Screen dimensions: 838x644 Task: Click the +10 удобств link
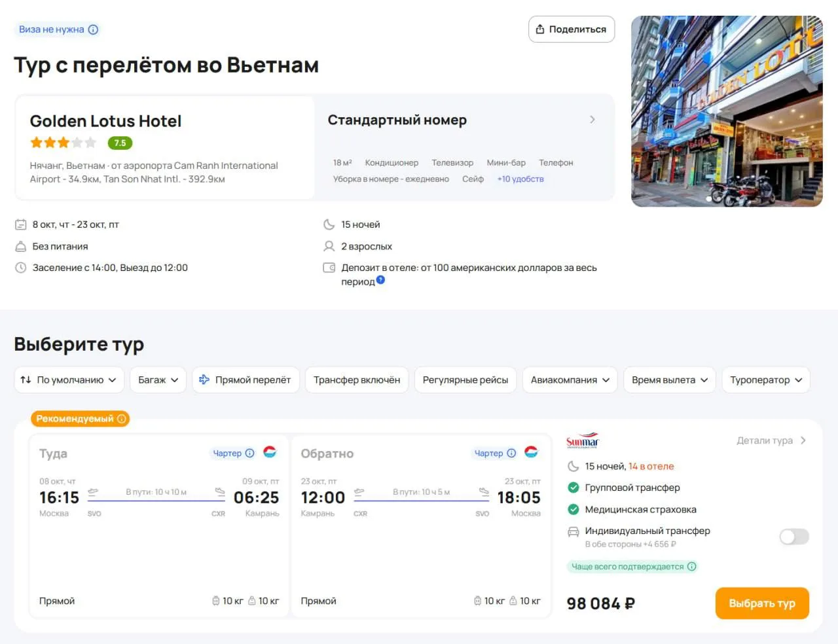[520, 179]
